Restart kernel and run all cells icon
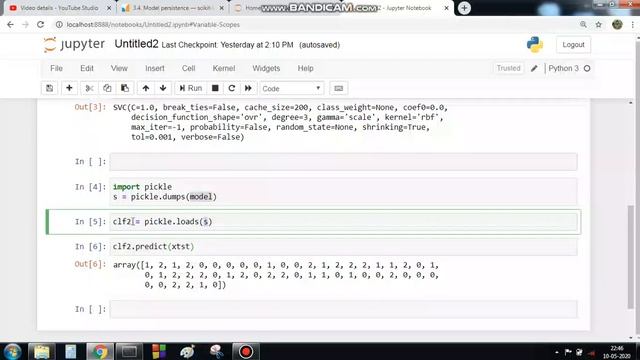Screen dimensions: 640x360 point(248,88)
